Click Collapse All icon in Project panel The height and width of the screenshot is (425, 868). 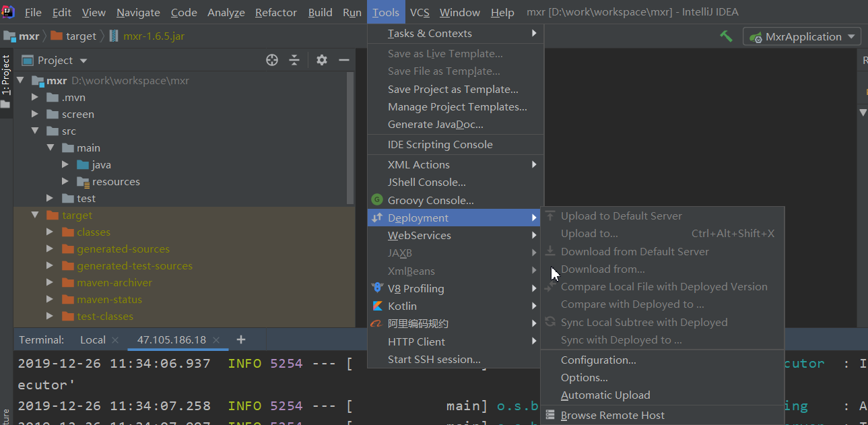tap(294, 60)
